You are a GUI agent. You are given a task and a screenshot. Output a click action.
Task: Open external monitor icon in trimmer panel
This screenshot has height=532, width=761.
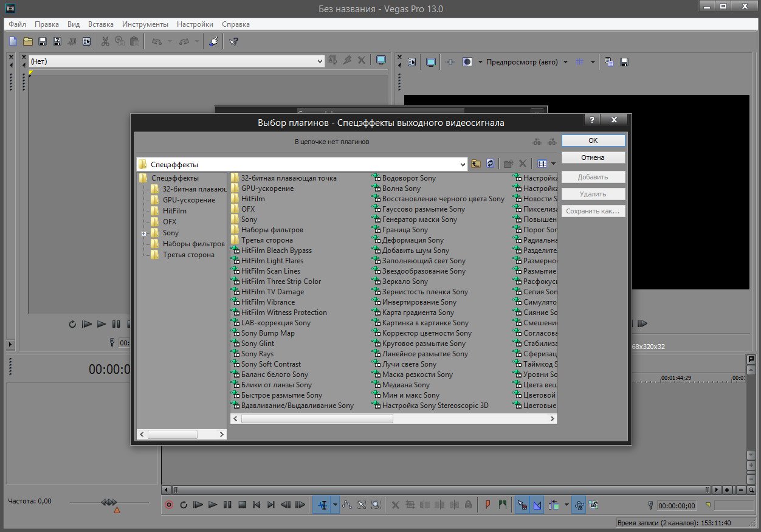pyautogui.click(x=381, y=60)
